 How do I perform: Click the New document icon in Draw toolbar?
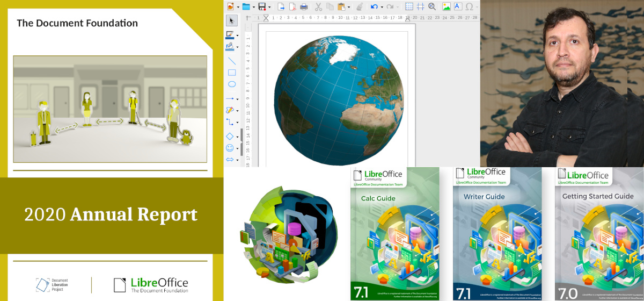click(x=231, y=6)
